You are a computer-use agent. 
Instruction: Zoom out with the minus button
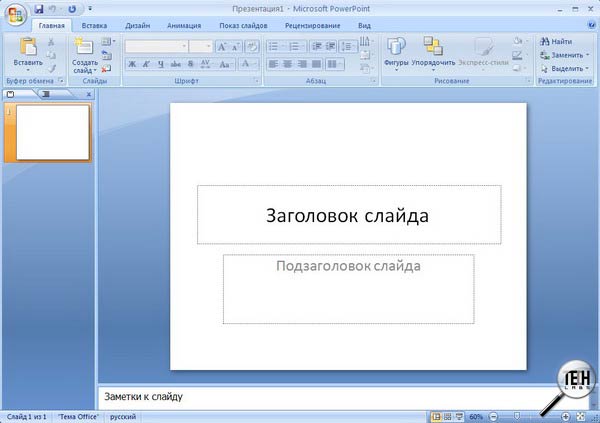[x=494, y=416]
